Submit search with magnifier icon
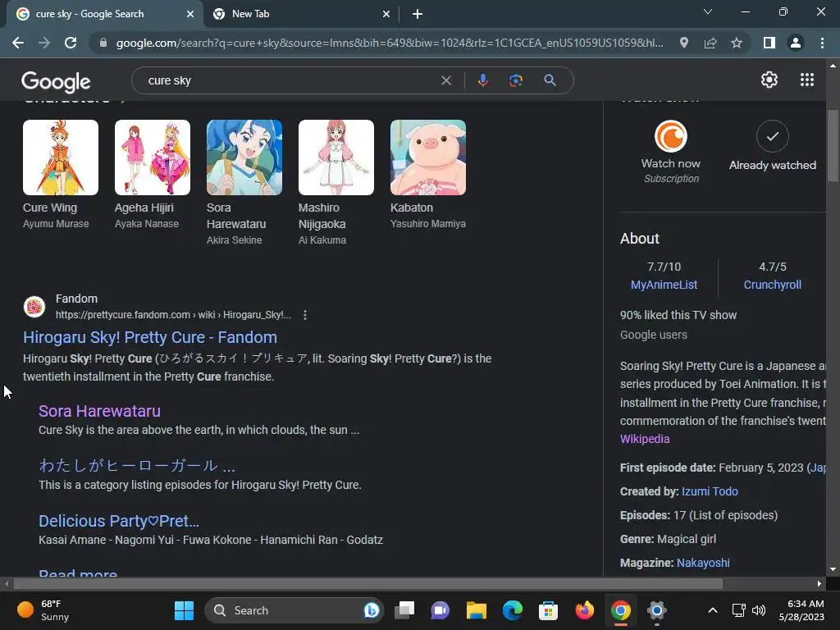Image resolution: width=840 pixels, height=630 pixels. click(x=550, y=80)
